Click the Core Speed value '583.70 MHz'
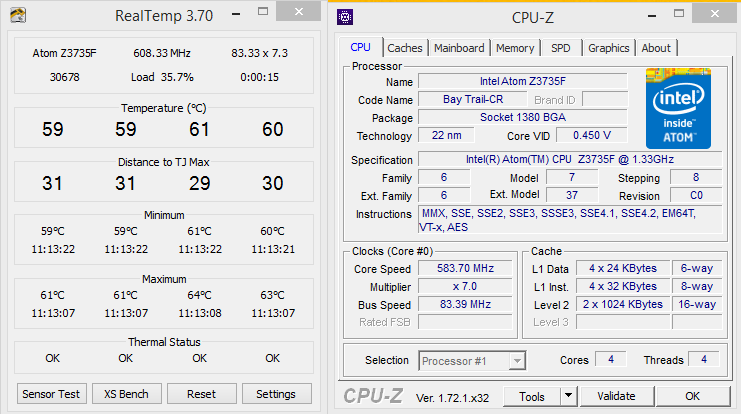This screenshot has height=414, width=741. (x=465, y=268)
